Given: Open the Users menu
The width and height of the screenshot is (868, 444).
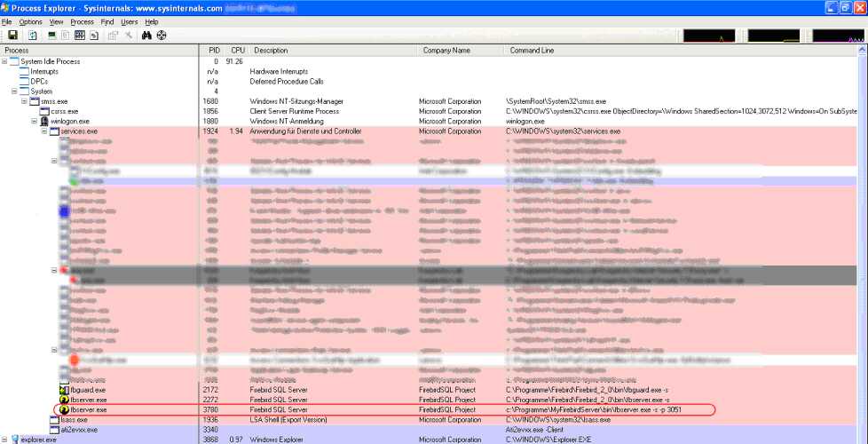Looking at the screenshot, I should point(130,22).
